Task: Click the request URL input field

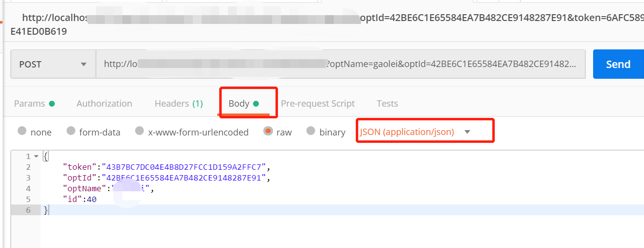Action: pos(341,64)
